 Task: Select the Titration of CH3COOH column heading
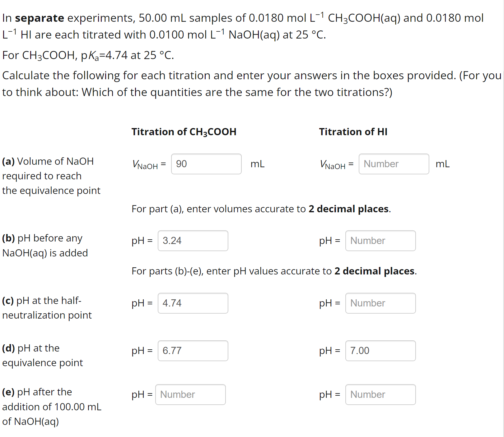[184, 132]
